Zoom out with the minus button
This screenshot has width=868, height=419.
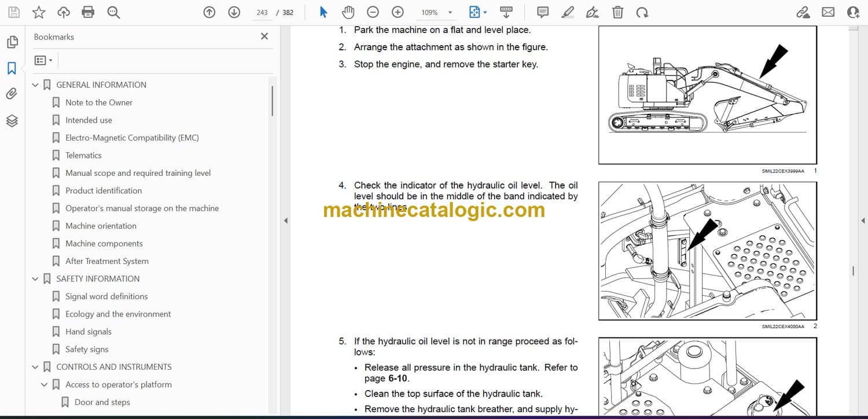[x=373, y=12]
